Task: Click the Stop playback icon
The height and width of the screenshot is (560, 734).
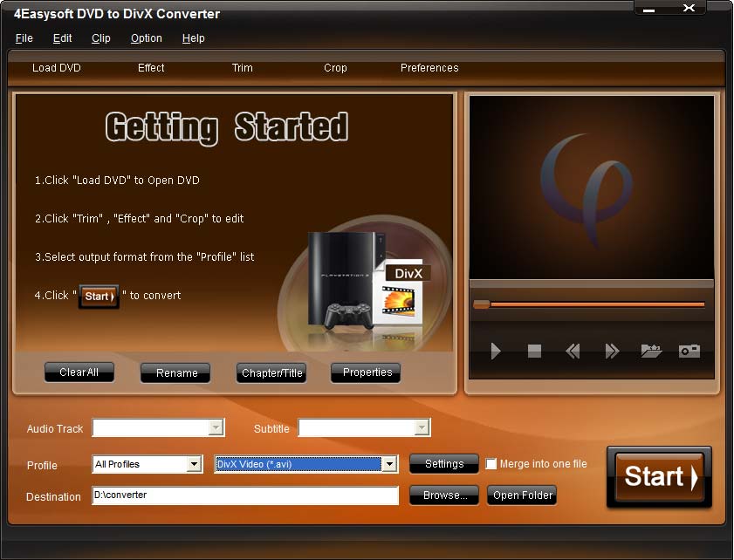Action: (534, 351)
